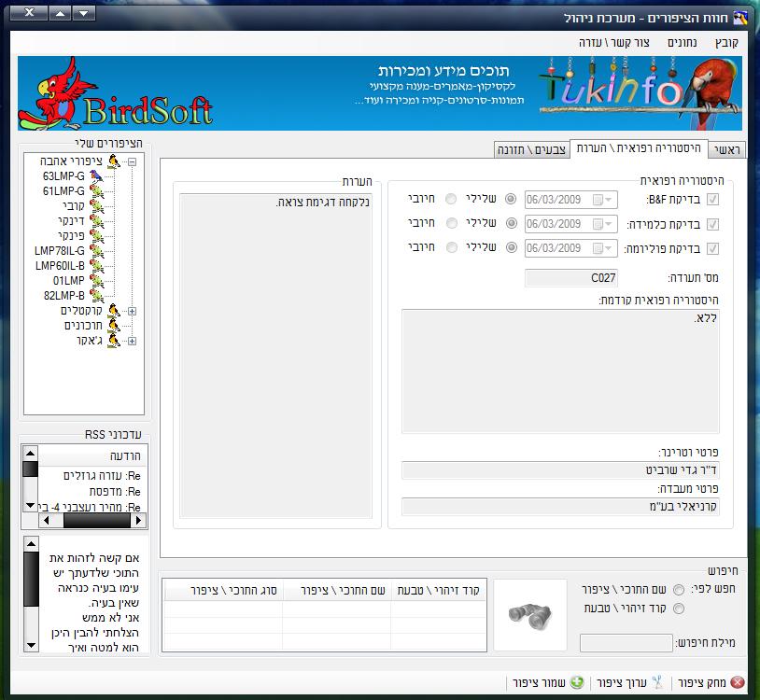Collapse the ציפורי אהבה tree node
Image resolution: width=760 pixels, height=700 pixels.
click(x=132, y=161)
